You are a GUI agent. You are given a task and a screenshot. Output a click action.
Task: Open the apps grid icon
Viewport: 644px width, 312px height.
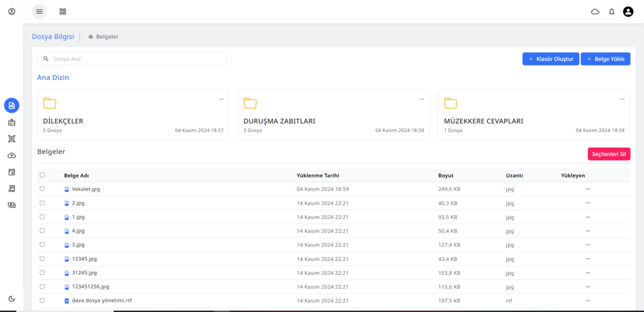pyautogui.click(x=62, y=11)
